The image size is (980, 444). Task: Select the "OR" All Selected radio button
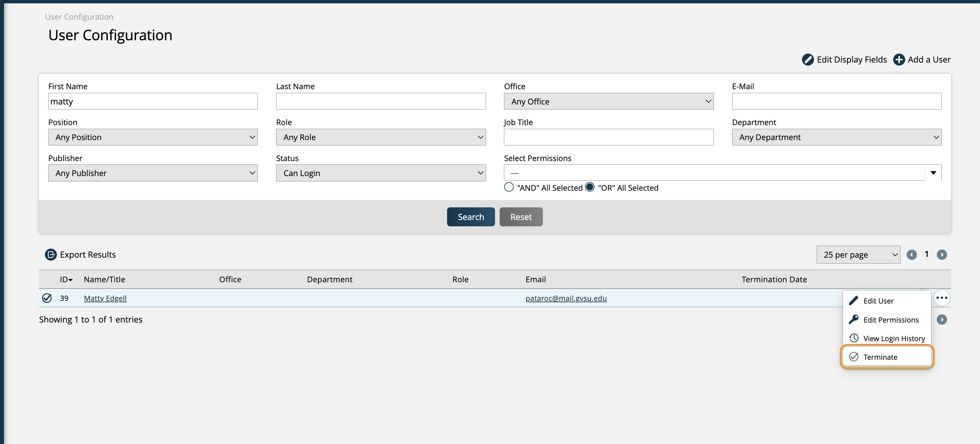pos(589,187)
